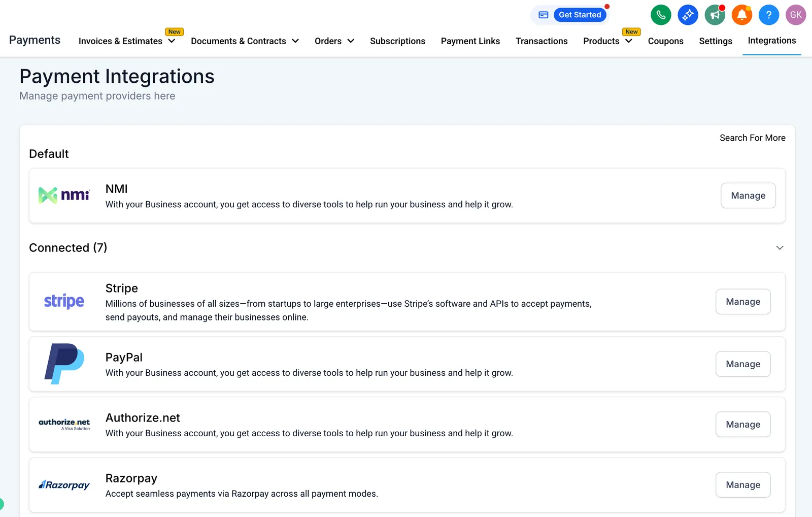Click the Razorpay provider name

[131, 478]
